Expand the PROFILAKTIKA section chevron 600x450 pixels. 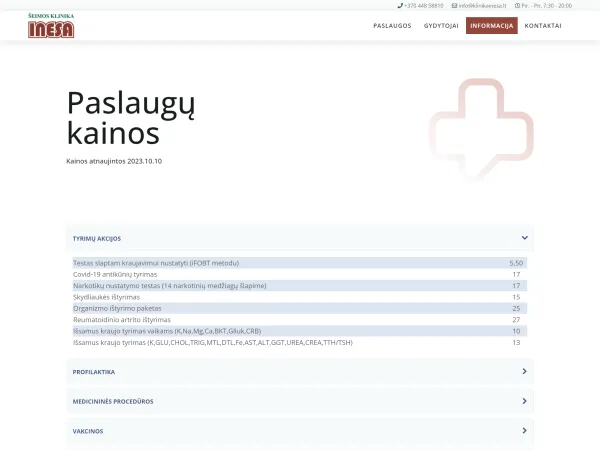click(x=525, y=371)
